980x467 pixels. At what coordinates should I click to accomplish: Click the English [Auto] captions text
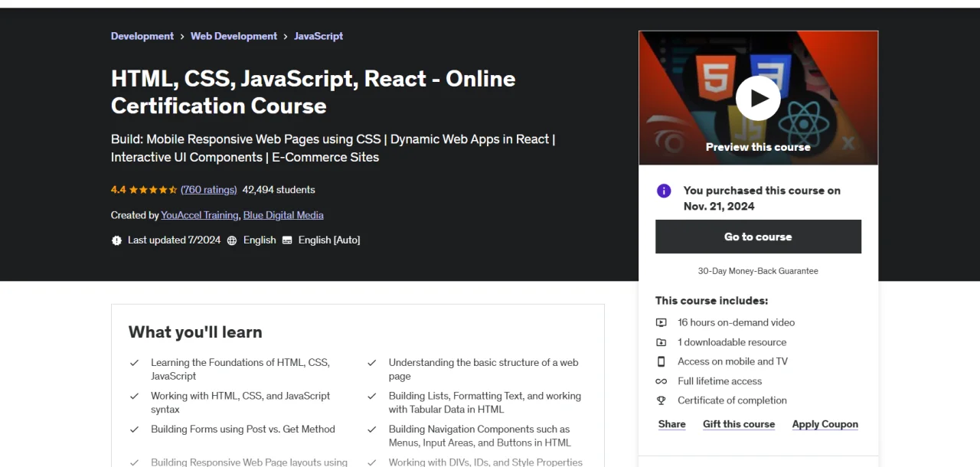pyautogui.click(x=329, y=240)
